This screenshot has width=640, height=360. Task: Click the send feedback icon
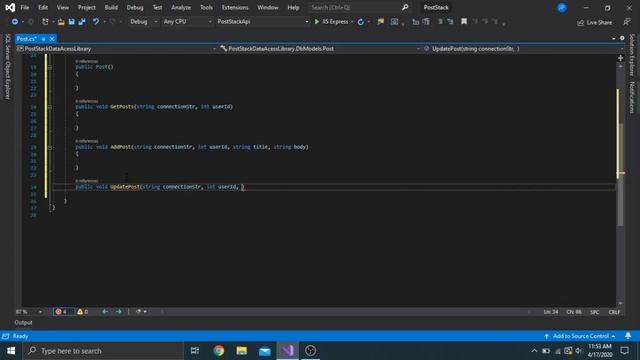pyautogui.click(x=627, y=22)
